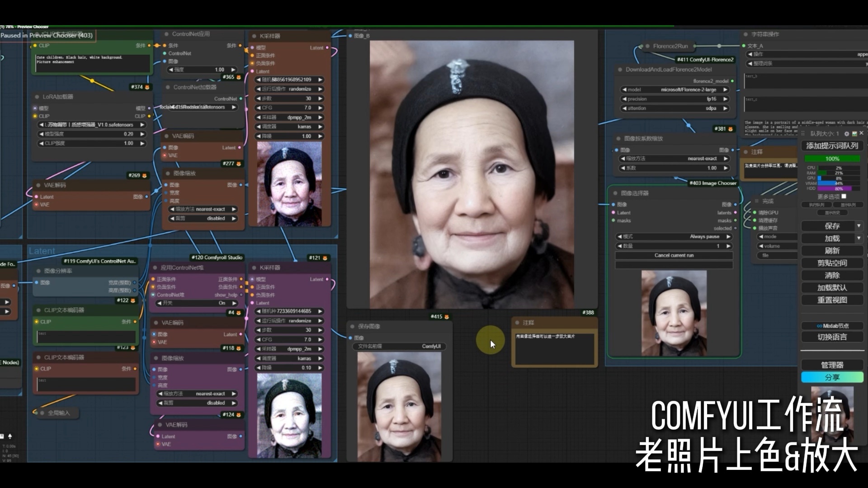The image size is (868, 488).
Task: Open 模式 Always pause combo
Action: pos(674,237)
